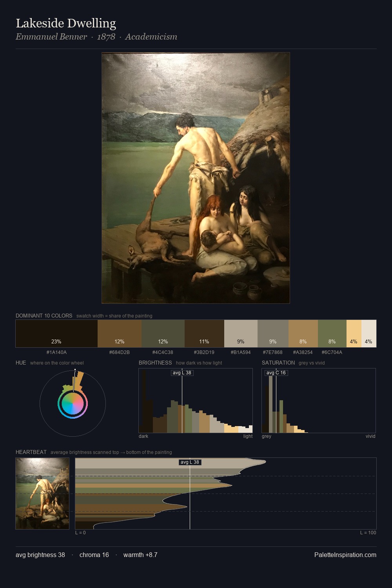Click the #7E7868 grey swatch
The height and width of the screenshot is (588, 392).
coord(273,334)
